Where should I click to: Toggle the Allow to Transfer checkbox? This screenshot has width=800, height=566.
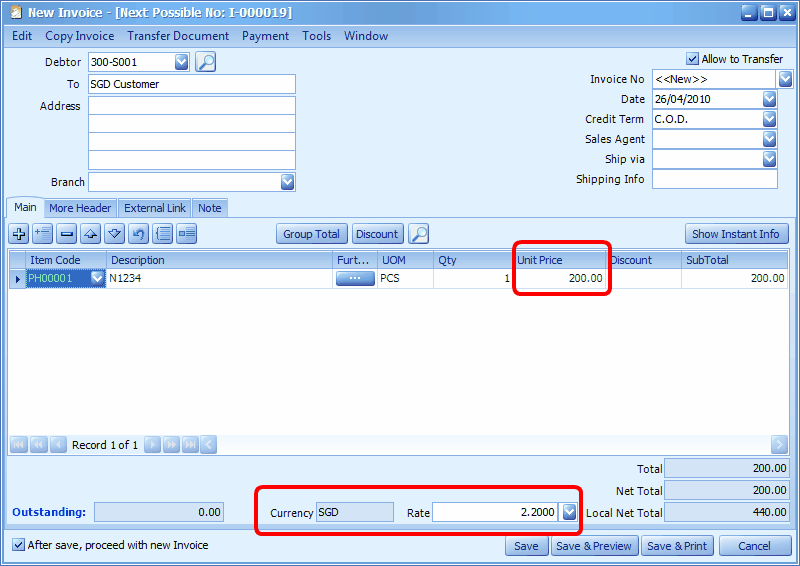(692, 59)
